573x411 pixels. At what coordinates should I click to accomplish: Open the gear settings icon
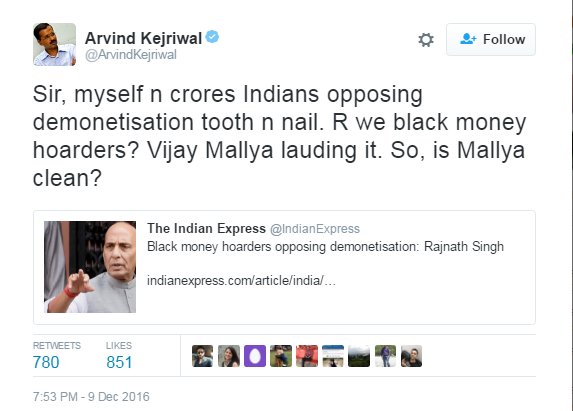(x=426, y=39)
